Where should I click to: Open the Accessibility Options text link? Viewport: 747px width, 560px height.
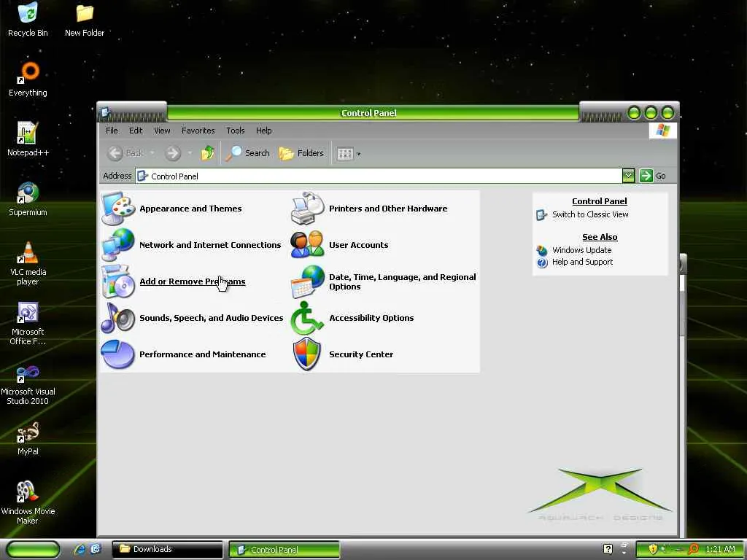coord(371,318)
